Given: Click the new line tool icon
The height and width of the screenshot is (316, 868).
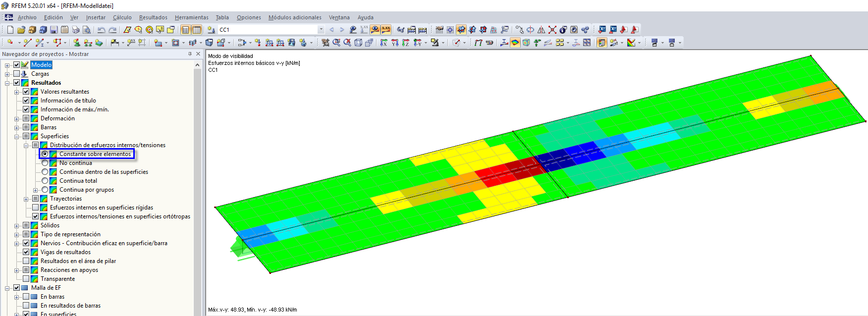Looking at the screenshot, I should point(27,43).
